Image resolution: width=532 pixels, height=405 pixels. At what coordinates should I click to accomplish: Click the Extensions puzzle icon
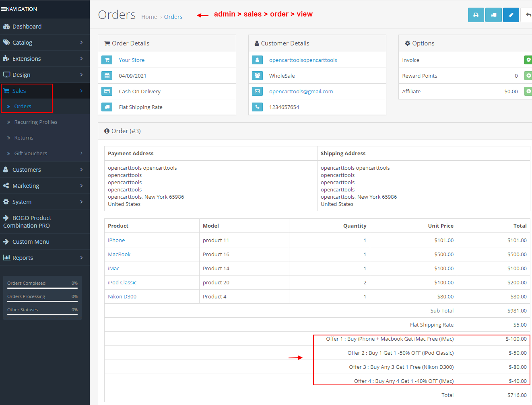(x=6, y=59)
